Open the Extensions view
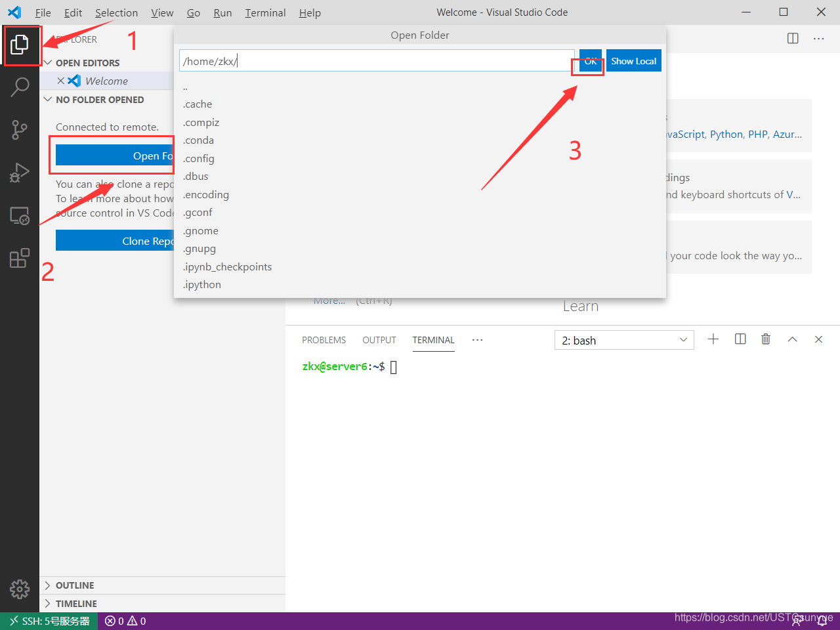This screenshot has height=630, width=840. (x=20, y=258)
